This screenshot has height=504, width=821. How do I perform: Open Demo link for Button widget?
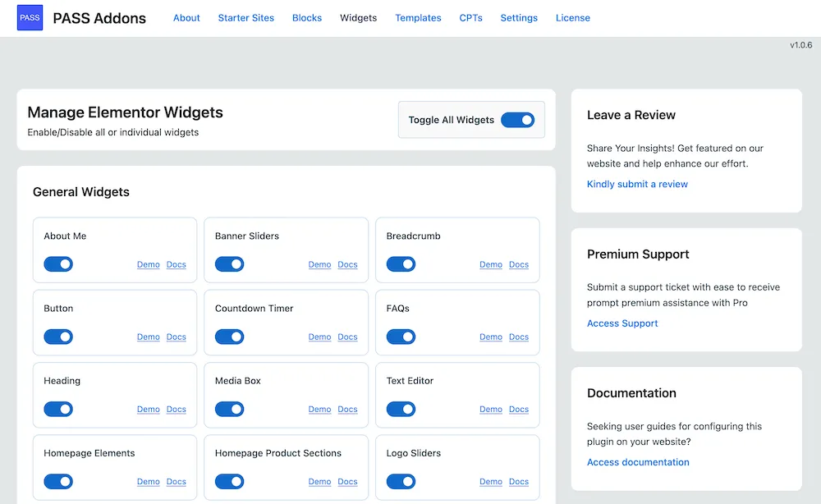[149, 337]
